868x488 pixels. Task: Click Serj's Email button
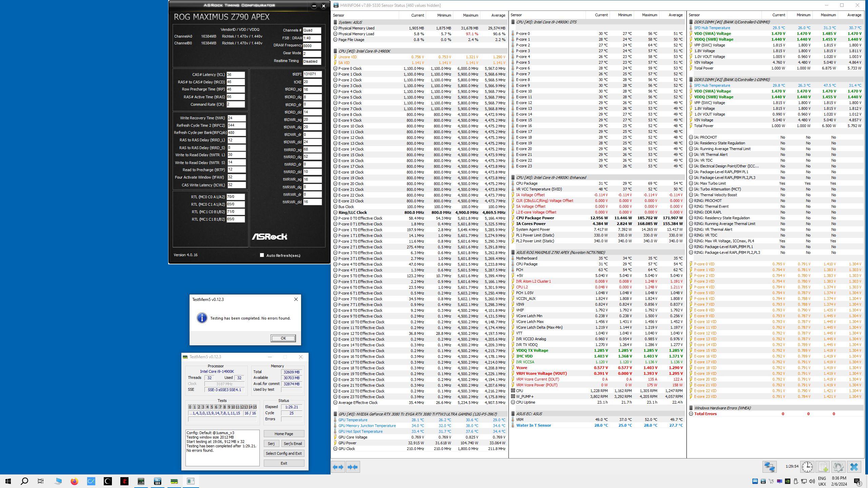(293, 444)
